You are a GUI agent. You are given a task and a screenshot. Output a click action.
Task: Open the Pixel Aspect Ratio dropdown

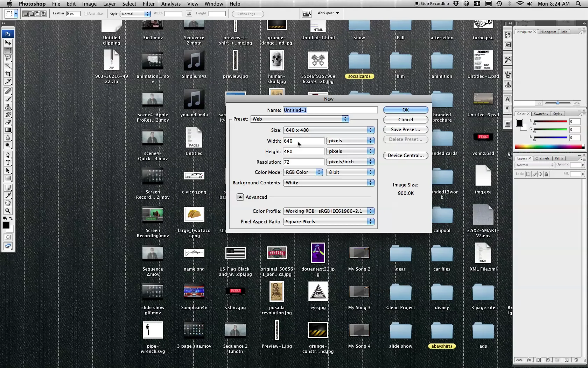[x=329, y=222]
